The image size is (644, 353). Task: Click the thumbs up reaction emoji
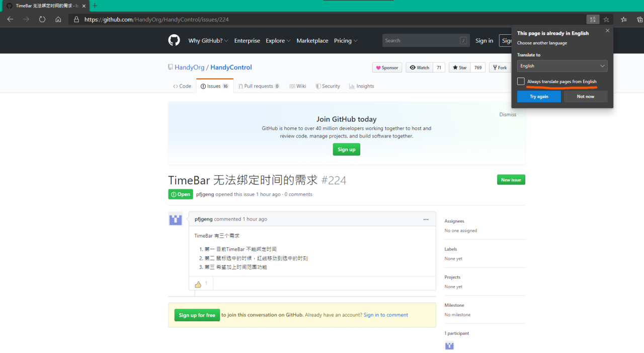198,284
